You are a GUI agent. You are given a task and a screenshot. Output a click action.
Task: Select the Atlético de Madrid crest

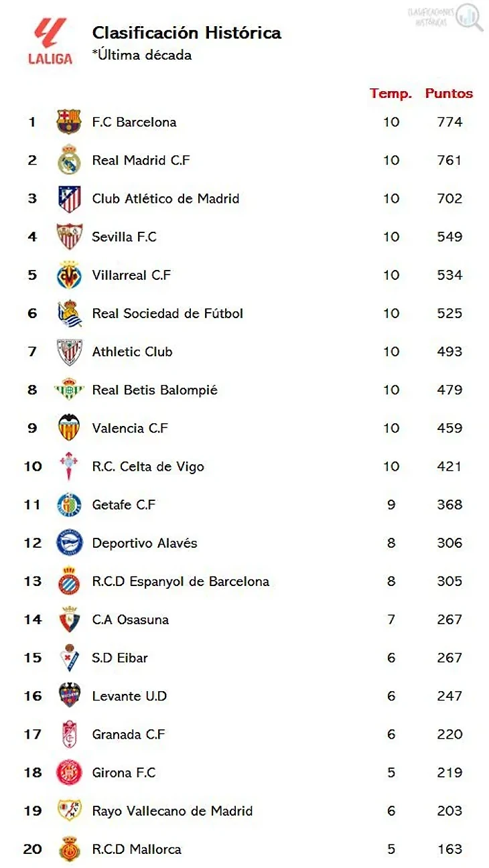(69, 199)
